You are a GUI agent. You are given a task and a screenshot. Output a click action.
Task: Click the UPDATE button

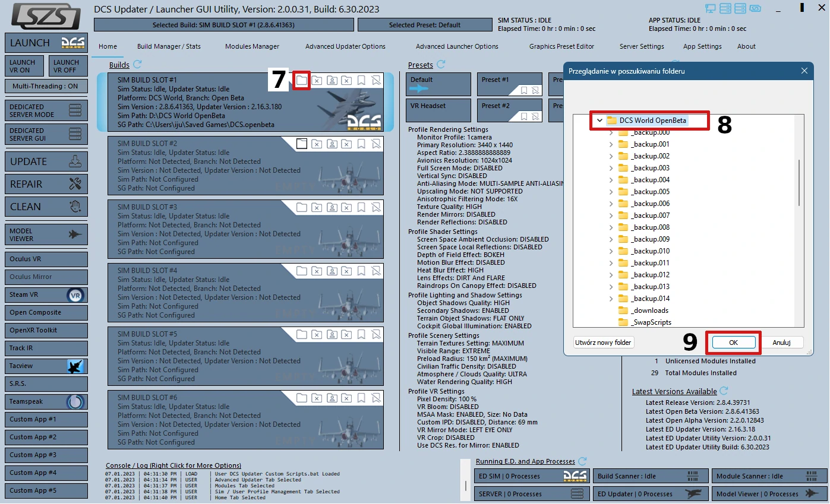click(46, 161)
